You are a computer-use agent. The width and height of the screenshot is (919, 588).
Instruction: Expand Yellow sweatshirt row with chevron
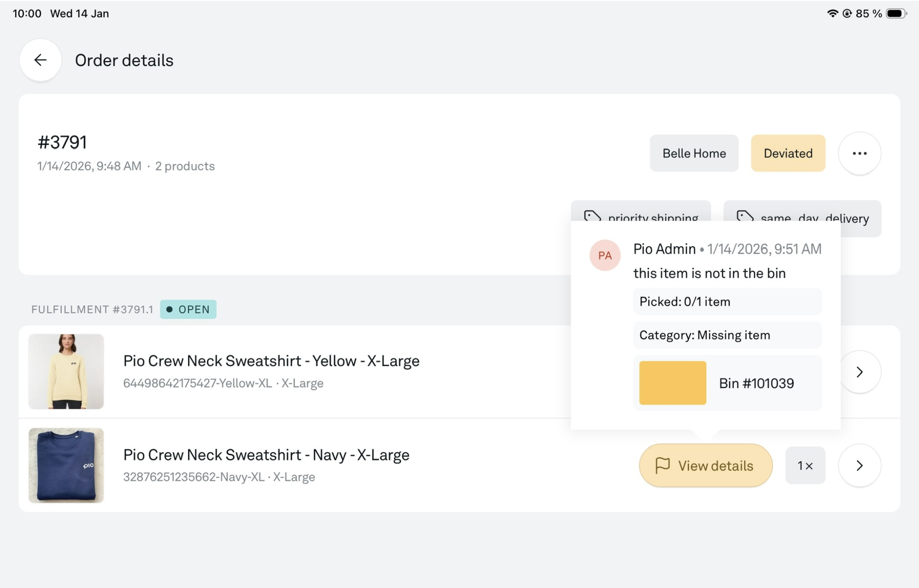859,372
